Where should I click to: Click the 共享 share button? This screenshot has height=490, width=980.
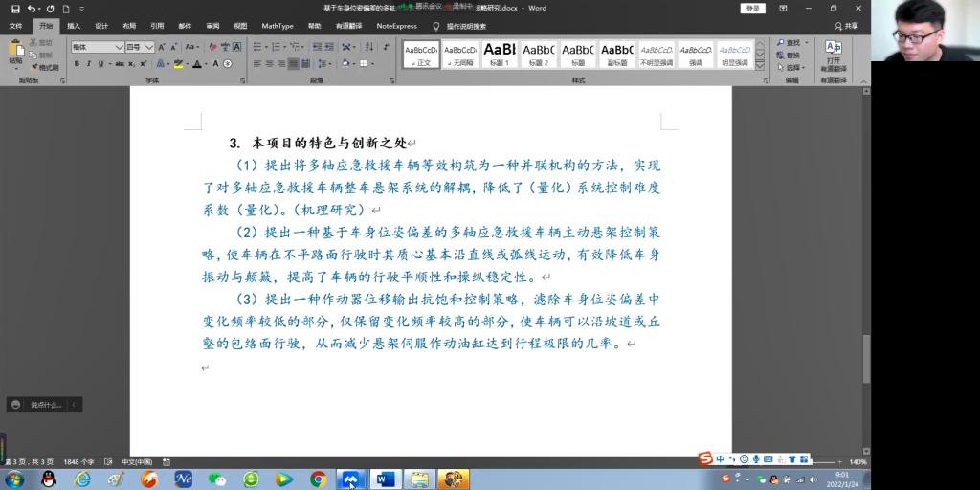click(846, 26)
